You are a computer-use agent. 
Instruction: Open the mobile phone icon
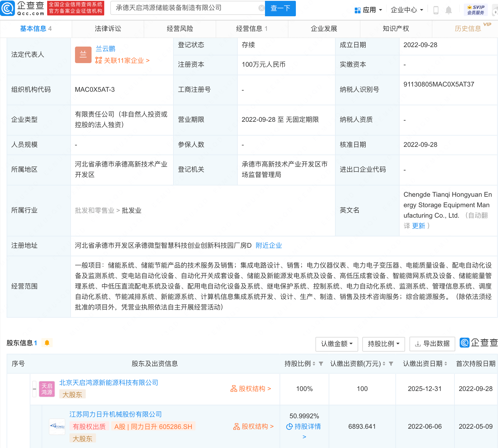[x=436, y=10]
